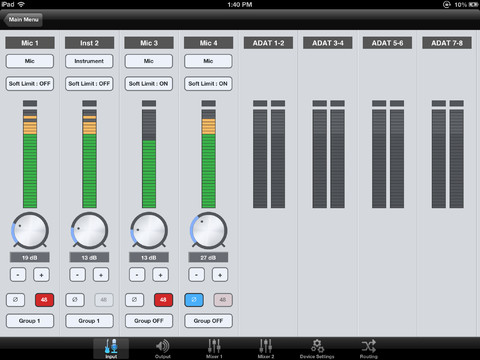Turn off 48V phantom power on Mic 1
Screen dimensions: 480x360
click(44, 300)
